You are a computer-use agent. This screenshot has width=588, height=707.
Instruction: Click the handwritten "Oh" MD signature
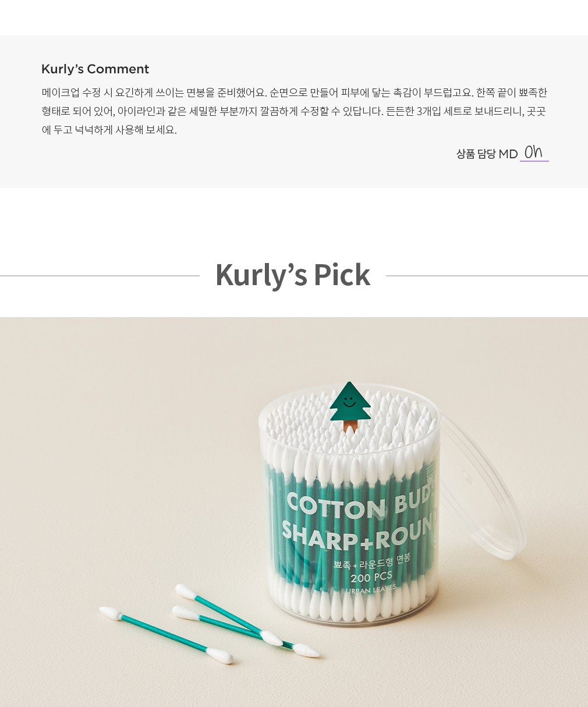point(533,152)
